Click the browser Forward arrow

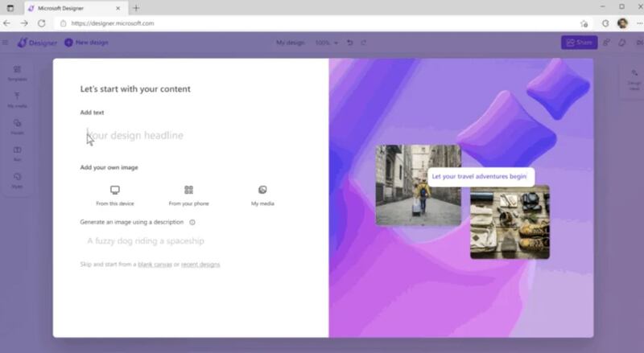[24, 23]
